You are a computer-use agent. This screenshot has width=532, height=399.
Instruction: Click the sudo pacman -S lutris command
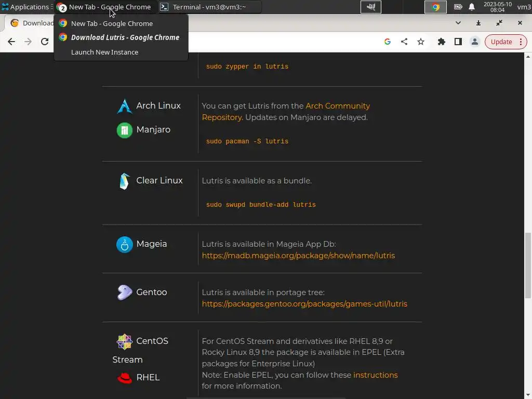point(247,141)
